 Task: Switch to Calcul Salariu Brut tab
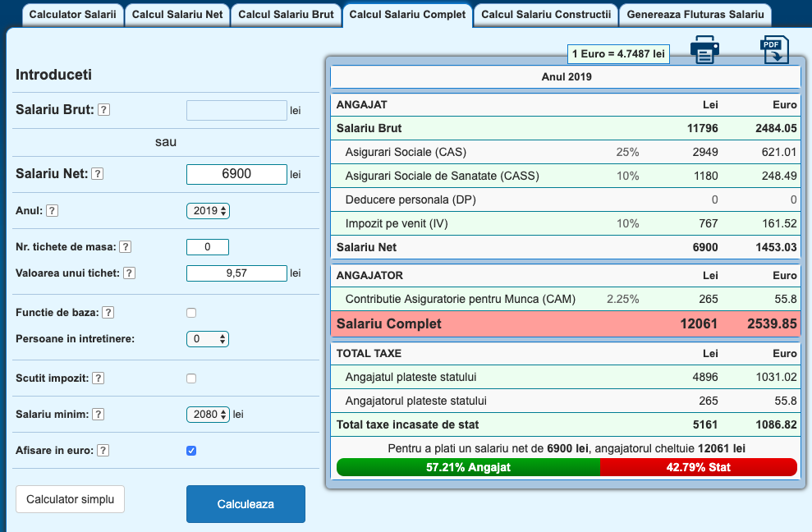[286, 15]
